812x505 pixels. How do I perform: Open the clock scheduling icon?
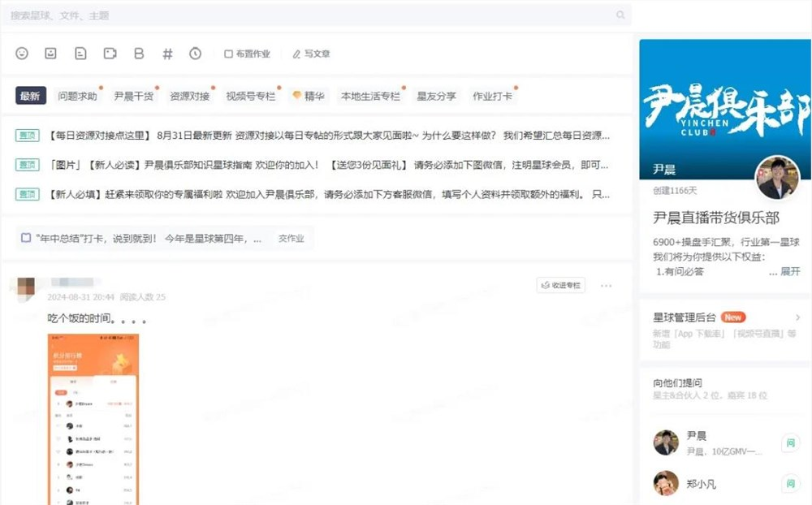(x=196, y=53)
